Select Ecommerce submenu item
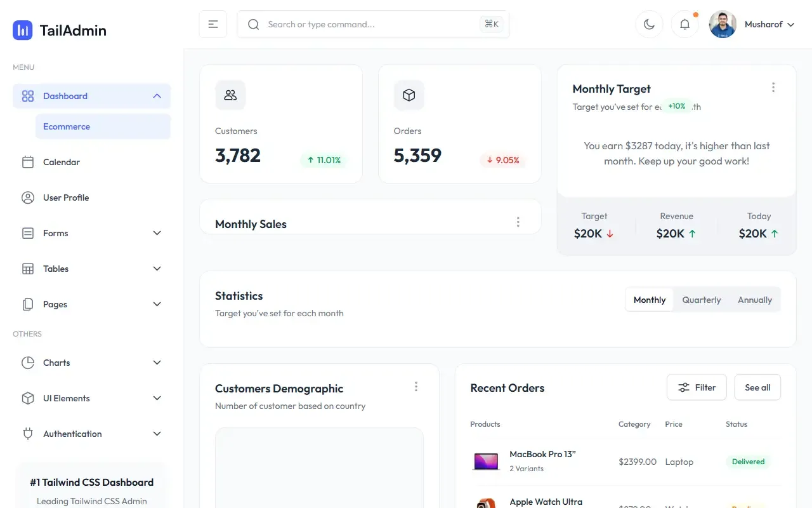This screenshot has width=812, height=508. tap(103, 126)
